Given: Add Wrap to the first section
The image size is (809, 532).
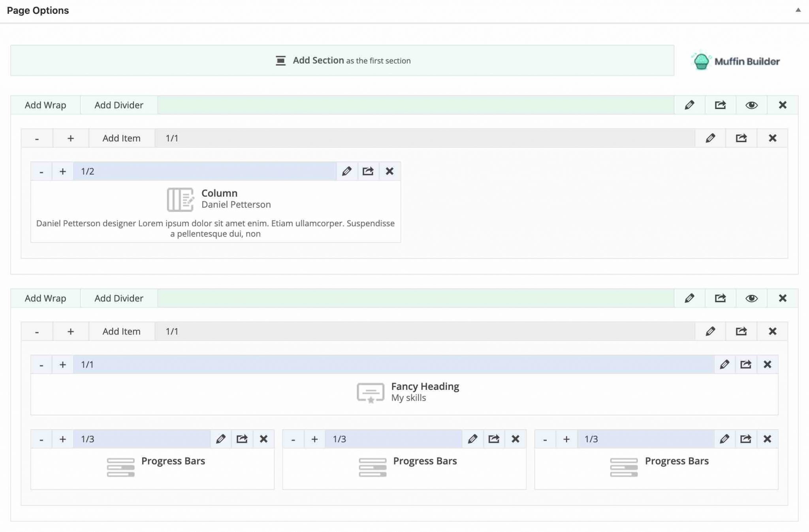Looking at the screenshot, I should pos(45,105).
